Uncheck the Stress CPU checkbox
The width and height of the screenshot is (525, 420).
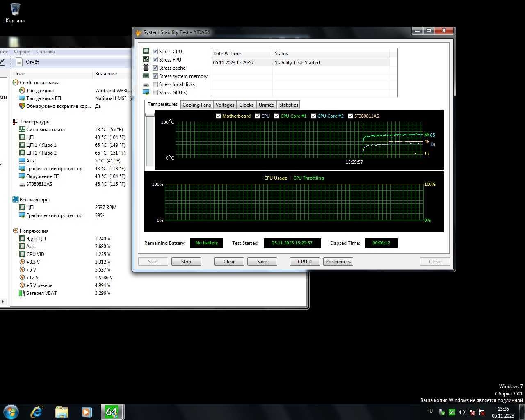[155, 51]
